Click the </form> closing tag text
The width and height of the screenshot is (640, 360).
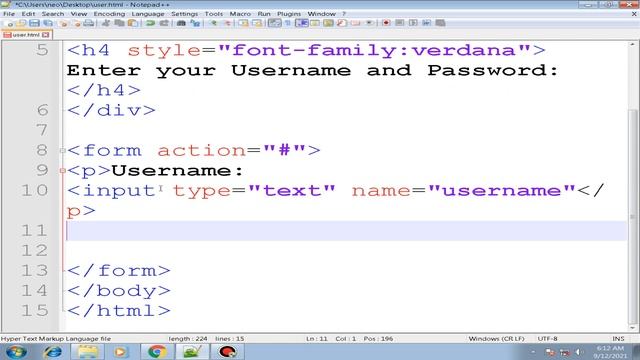click(x=119, y=271)
